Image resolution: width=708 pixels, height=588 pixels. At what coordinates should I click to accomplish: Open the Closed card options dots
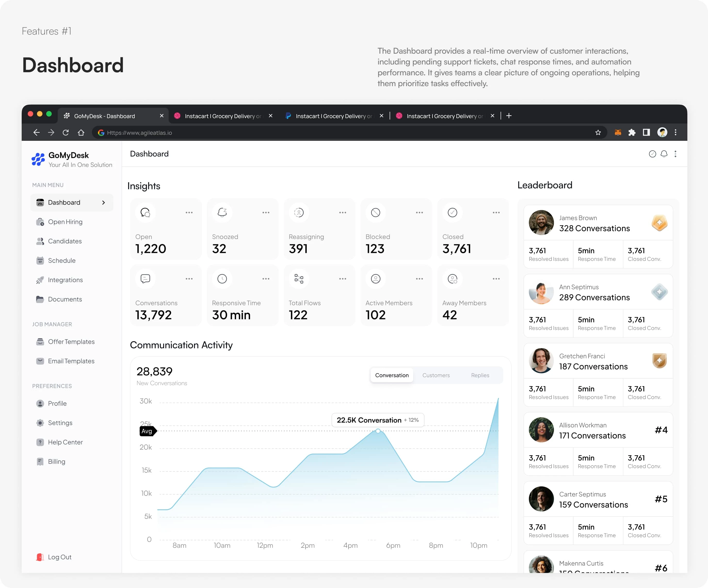pos(496,213)
